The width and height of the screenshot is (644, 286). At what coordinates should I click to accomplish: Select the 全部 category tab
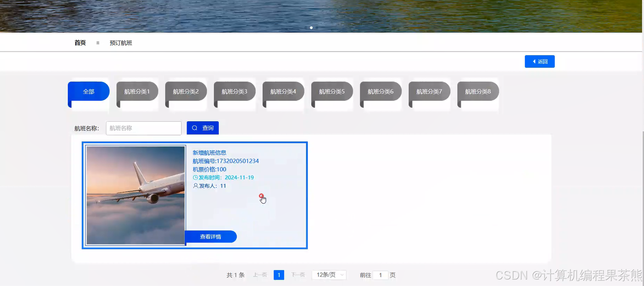(88, 92)
